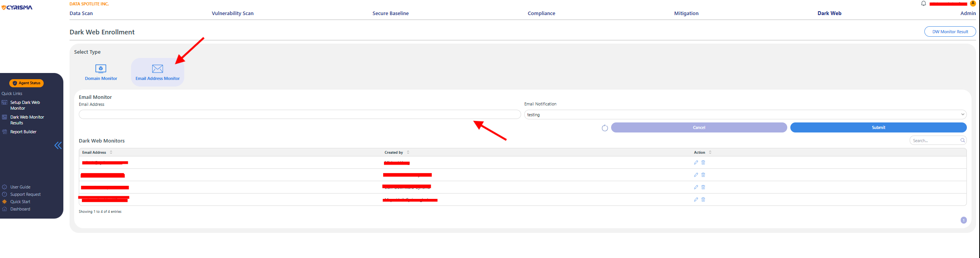Delete the second dark web monitor entry
The image size is (980, 258).
click(x=703, y=175)
